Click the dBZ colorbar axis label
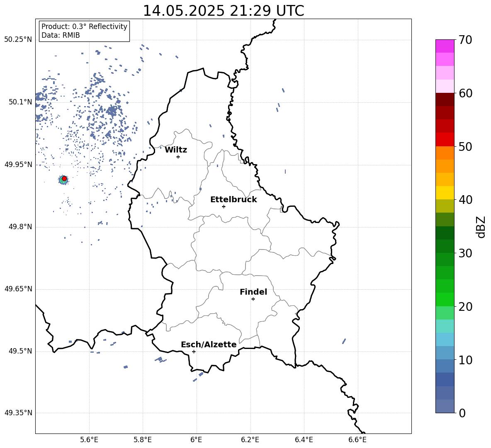491x448 pixels. 481,227
